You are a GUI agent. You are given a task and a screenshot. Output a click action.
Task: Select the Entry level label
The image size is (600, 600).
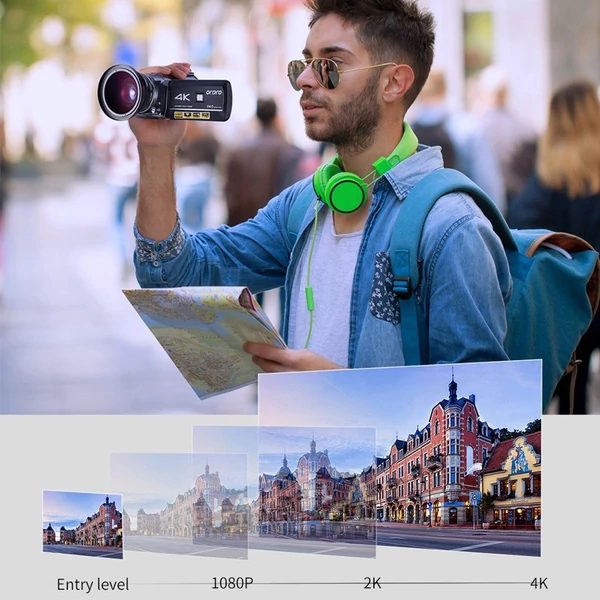pos(93,585)
